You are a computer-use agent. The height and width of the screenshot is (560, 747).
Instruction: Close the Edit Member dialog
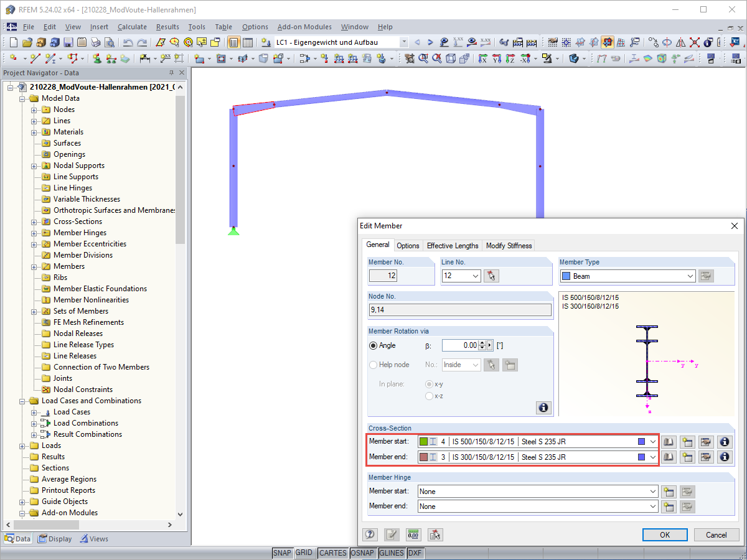pyautogui.click(x=735, y=226)
